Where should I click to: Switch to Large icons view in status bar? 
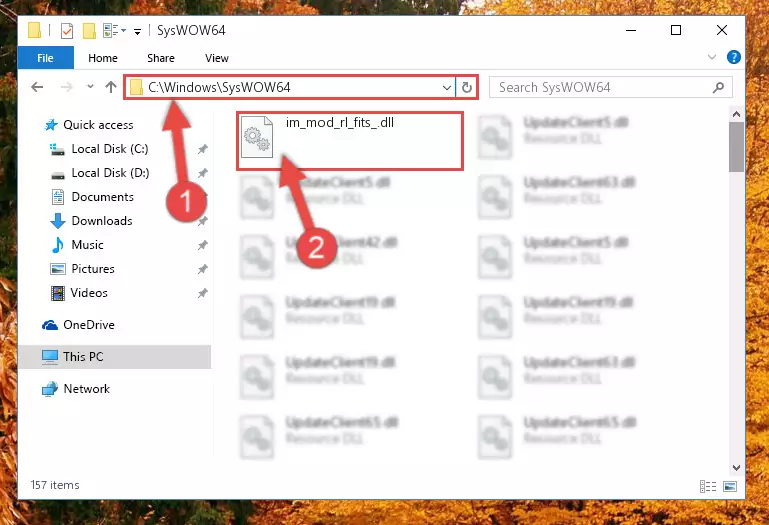pyautogui.click(x=730, y=486)
